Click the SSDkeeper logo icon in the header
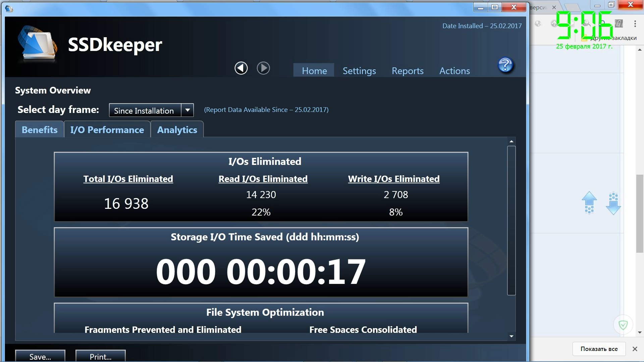 tap(37, 44)
